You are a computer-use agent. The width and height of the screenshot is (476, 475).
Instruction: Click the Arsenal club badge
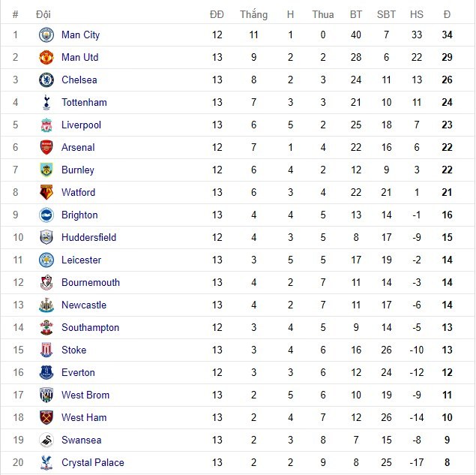point(47,148)
